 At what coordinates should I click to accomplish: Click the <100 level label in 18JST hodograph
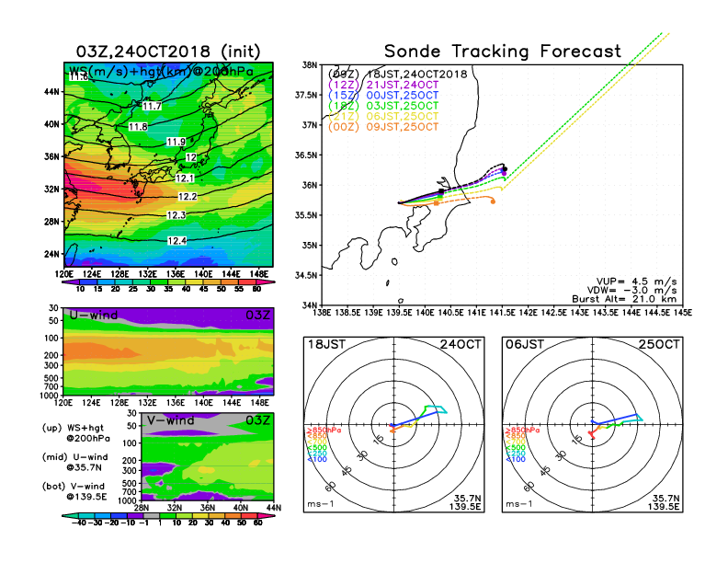[x=315, y=459]
